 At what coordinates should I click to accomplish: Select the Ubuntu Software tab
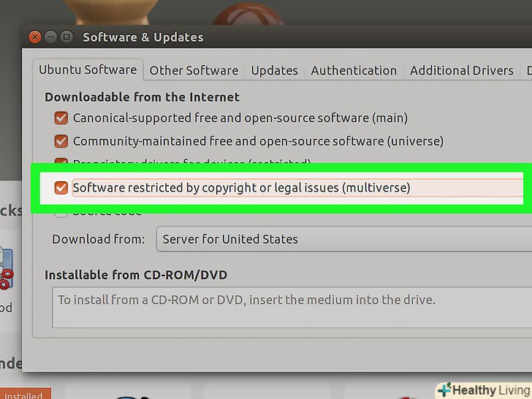coord(88,70)
